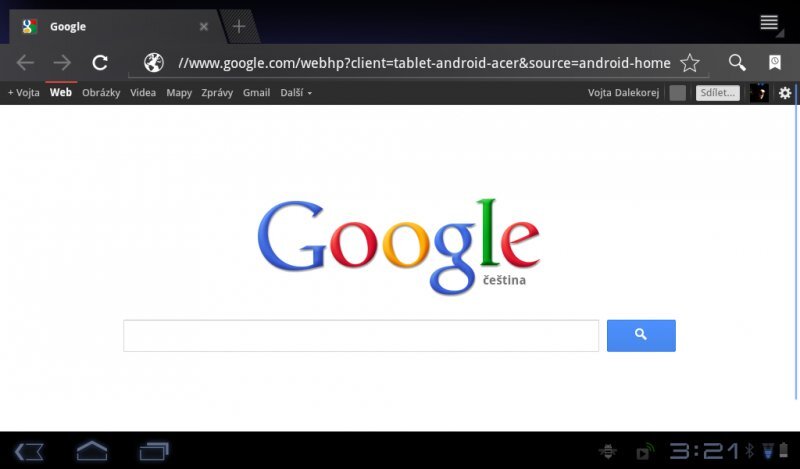
Task: Open new tab with plus button
Action: (239, 26)
